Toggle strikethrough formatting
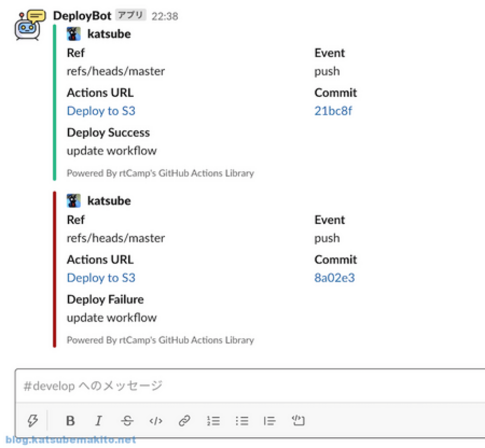This screenshot has width=485, height=448. point(127,421)
